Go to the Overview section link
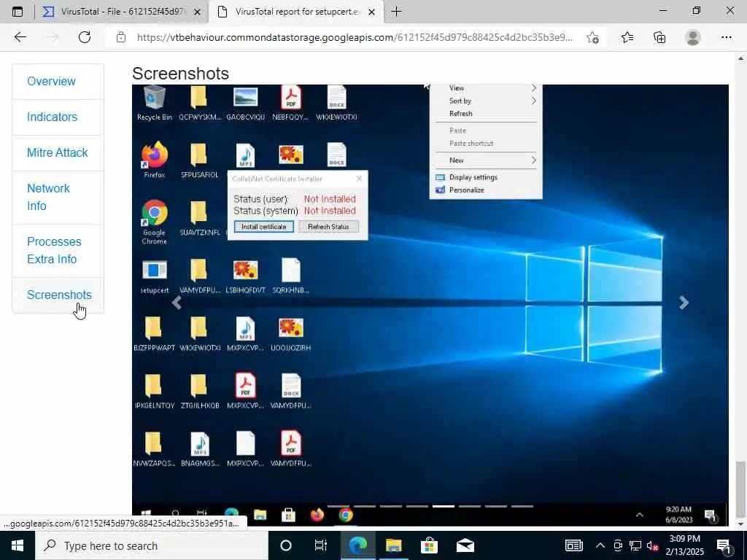The height and width of the screenshot is (560, 747). (x=51, y=82)
